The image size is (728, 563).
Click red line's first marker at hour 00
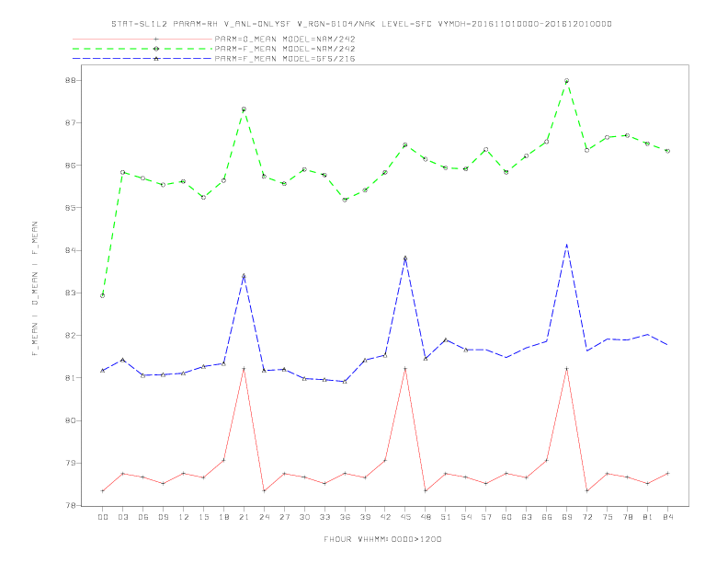click(x=103, y=491)
